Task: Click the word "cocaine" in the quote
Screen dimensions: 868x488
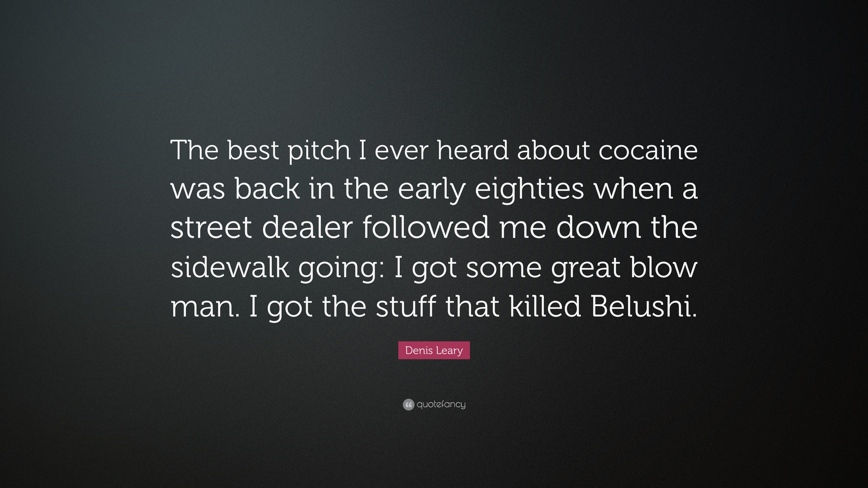Action: 648,150
